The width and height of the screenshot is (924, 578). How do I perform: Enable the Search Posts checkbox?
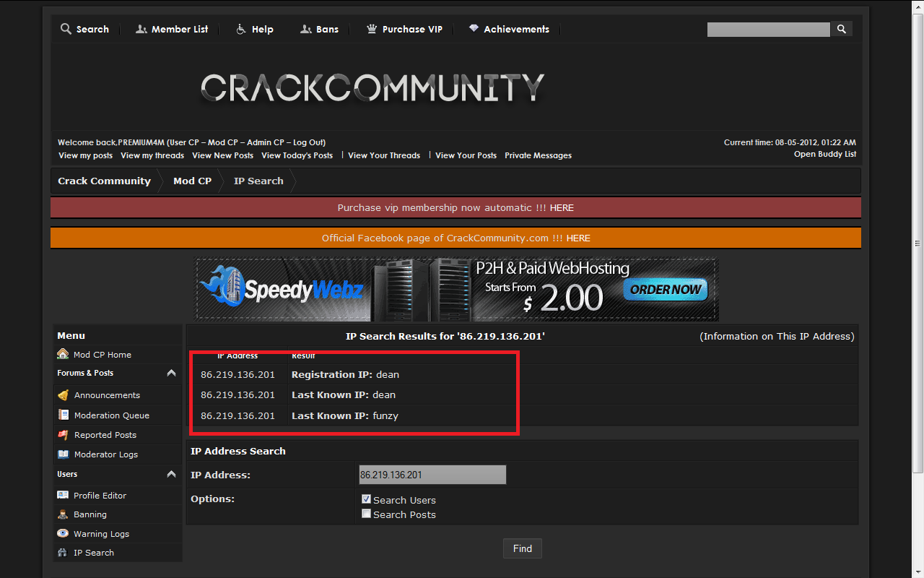(x=366, y=514)
